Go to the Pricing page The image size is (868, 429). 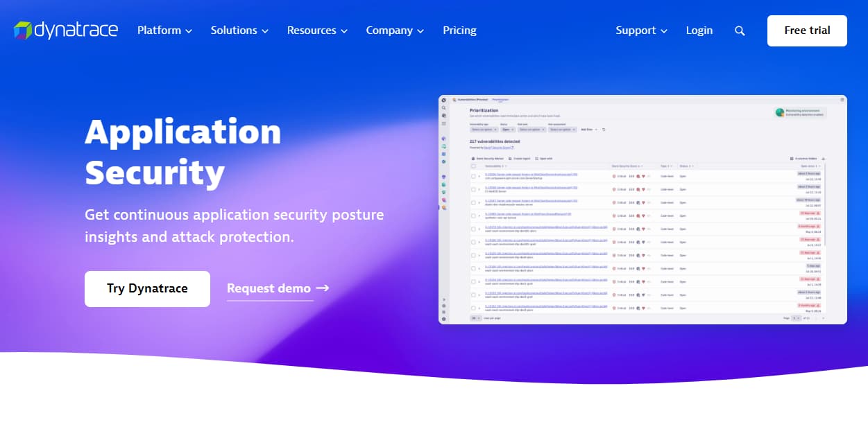(459, 30)
